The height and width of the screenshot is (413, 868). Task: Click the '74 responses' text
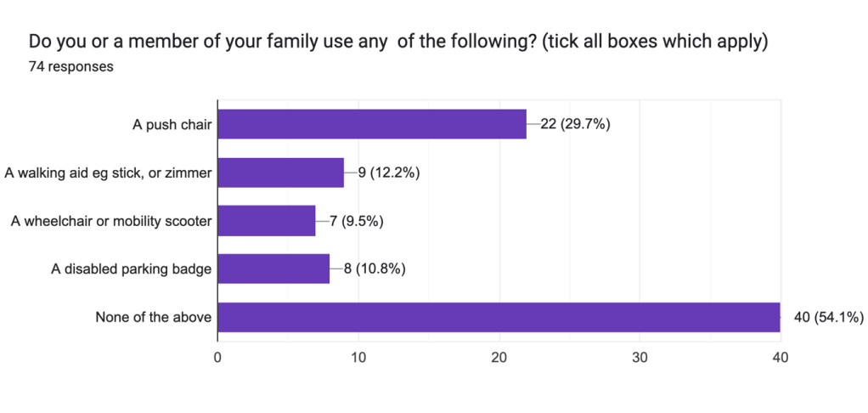(x=71, y=66)
